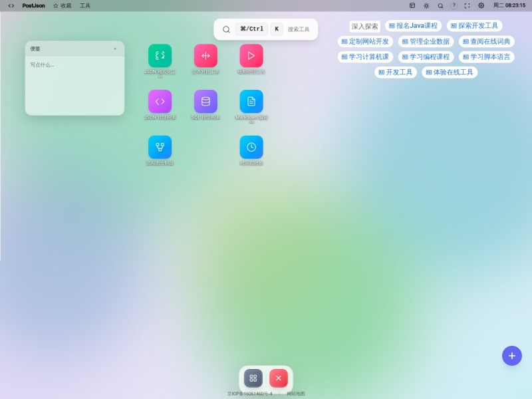Click the 学习脚本语言 link
The image size is (532, 399).
pyautogui.click(x=487, y=57)
